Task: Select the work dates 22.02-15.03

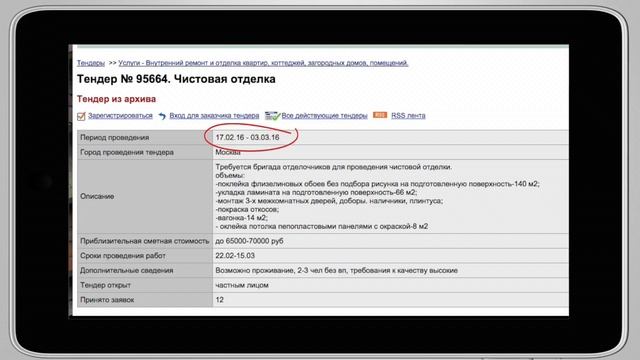Action: 235,256
